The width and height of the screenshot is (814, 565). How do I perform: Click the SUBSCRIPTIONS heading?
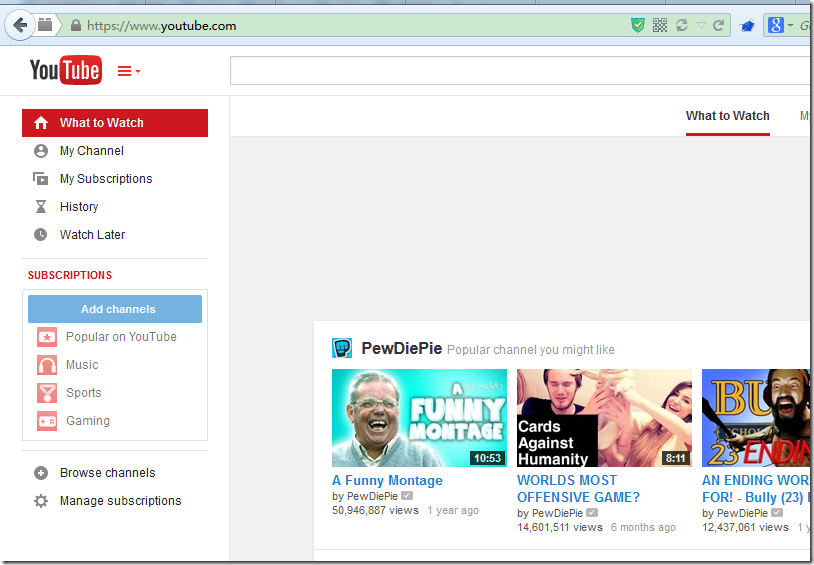(x=70, y=275)
